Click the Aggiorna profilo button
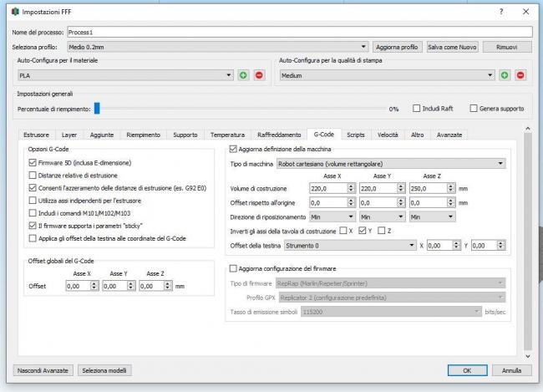The width and height of the screenshot is (543, 392). click(x=397, y=47)
